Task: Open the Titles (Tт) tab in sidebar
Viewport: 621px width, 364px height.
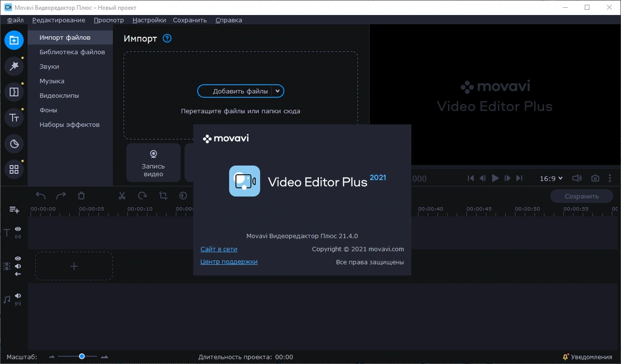Action: click(x=14, y=118)
